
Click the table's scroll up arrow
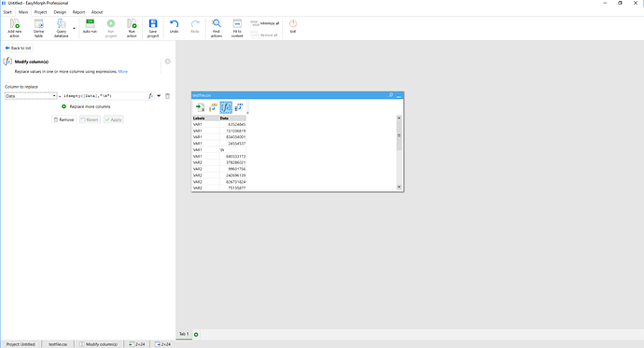399,118
